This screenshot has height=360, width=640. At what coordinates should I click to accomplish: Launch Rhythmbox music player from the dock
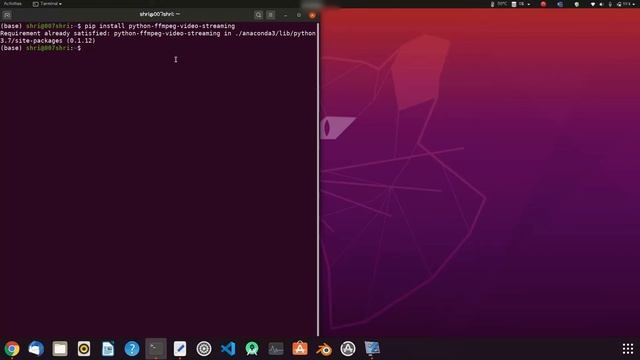click(x=84, y=349)
